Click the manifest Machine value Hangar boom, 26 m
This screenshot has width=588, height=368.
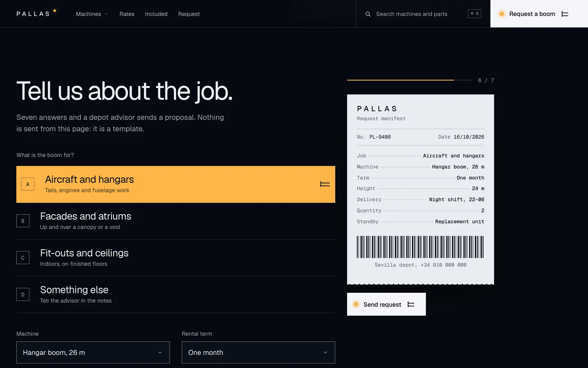coord(458,167)
